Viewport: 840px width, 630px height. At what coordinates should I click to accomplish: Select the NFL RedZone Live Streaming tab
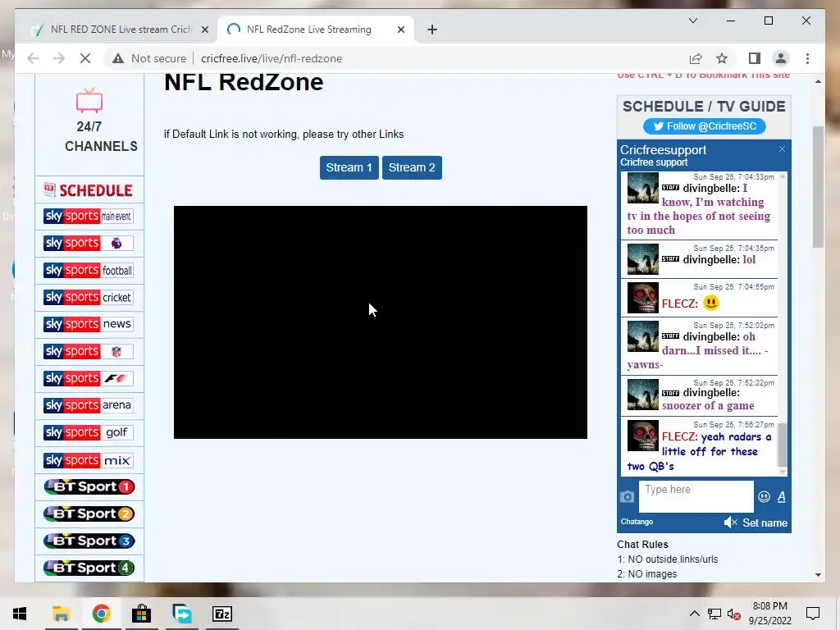coord(309,30)
